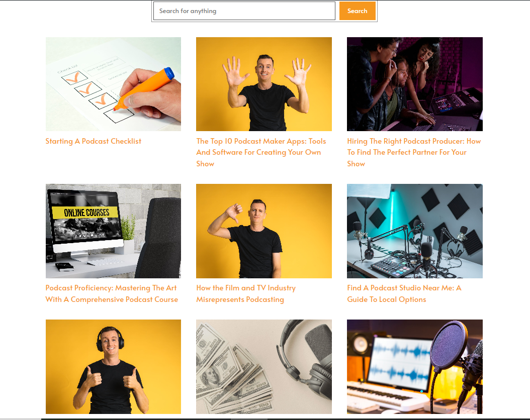The width and height of the screenshot is (530, 420).
Task: Open Podcast Proficiency course article link
Action: [112, 294]
